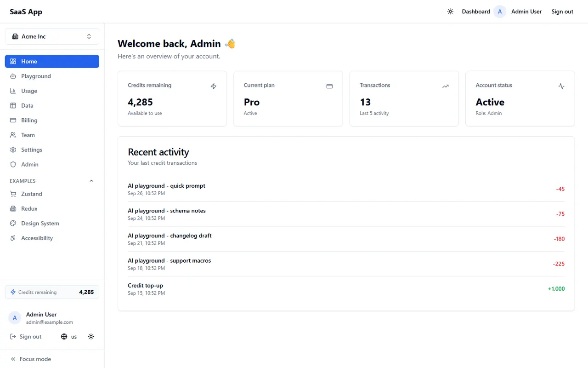The width and height of the screenshot is (588, 368).
Task: Go to Home in the sidebar
Action: [x=52, y=61]
